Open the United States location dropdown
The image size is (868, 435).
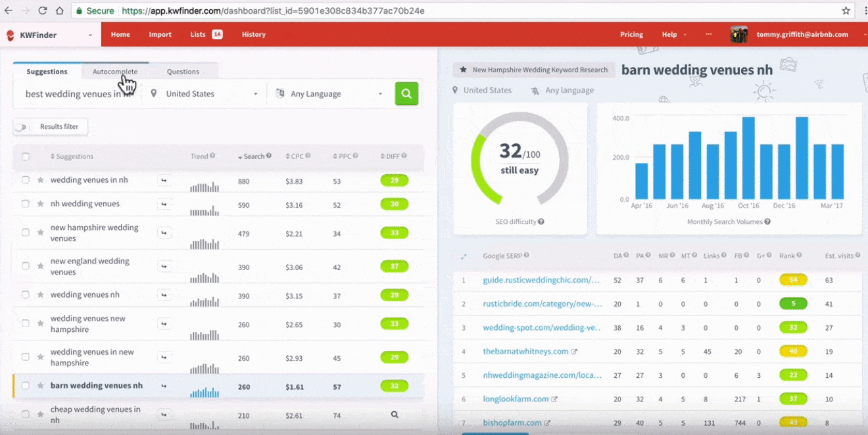[204, 94]
